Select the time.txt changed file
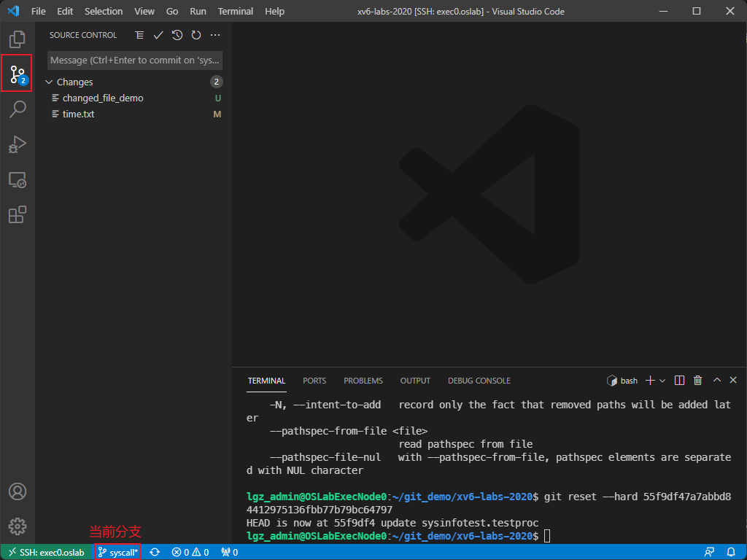The height and width of the screenshot is (560, 747). [x=78, y=114]
